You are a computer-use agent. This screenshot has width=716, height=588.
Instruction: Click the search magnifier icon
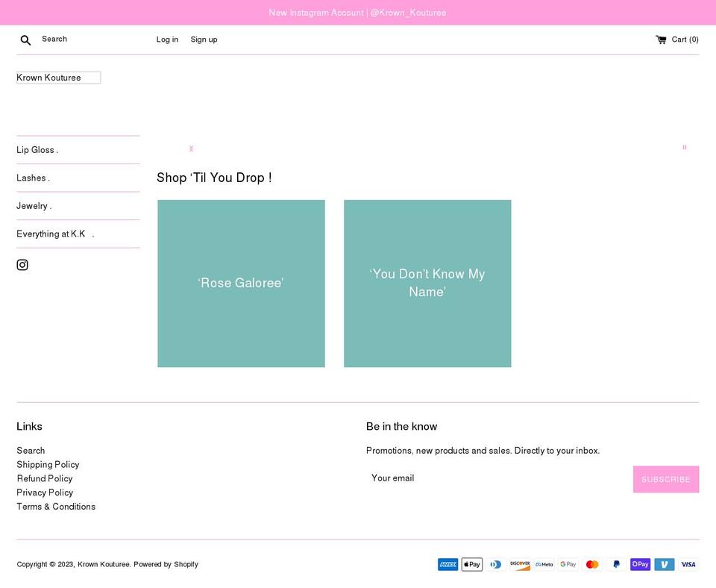click(25, 40)
